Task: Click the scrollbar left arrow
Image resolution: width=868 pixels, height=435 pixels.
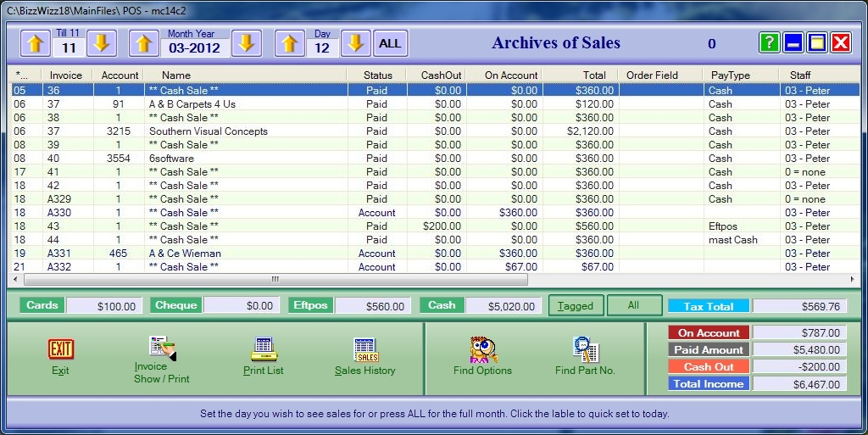Action: tap(17, 280)
